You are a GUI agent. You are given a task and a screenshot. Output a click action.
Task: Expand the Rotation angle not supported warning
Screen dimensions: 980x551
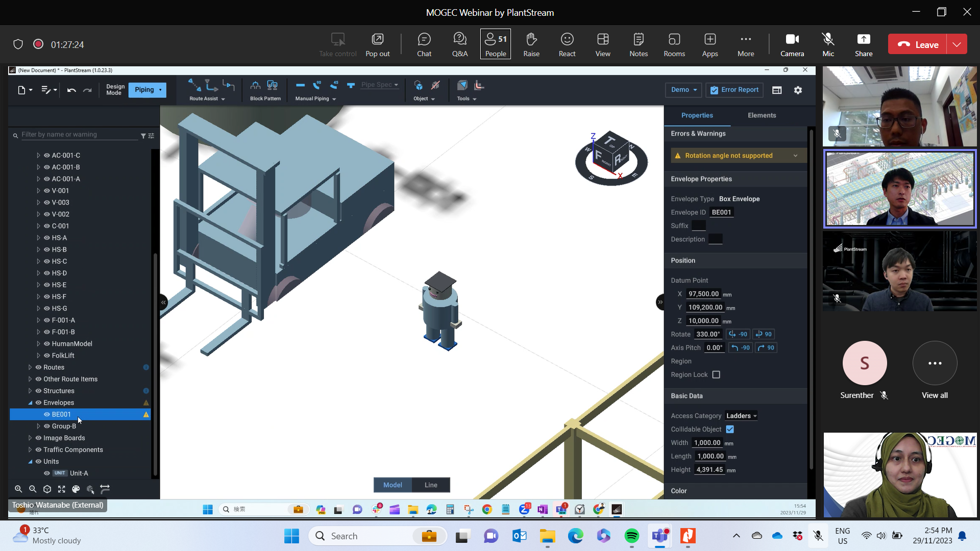[795, 156]
